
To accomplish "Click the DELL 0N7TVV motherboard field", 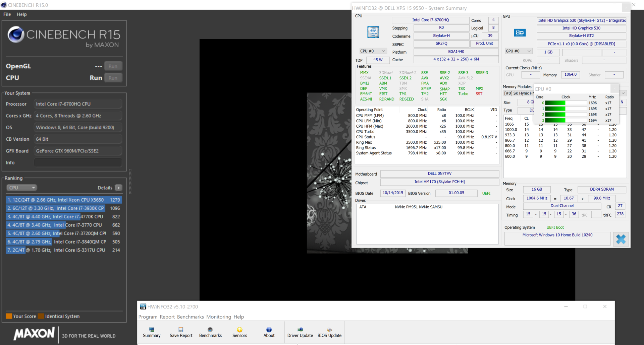I will tap(440, 174).
